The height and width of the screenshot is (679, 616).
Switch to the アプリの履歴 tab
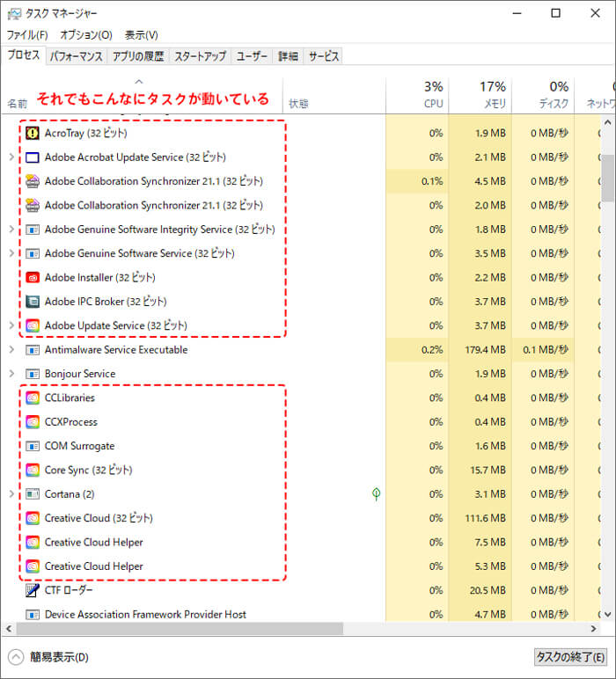pos(138,56)
